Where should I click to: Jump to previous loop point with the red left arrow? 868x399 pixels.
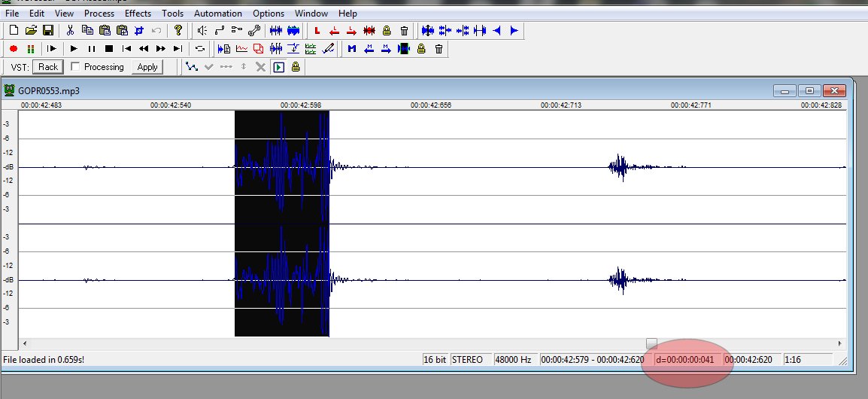pyautogui.click(x=335, y=30)
